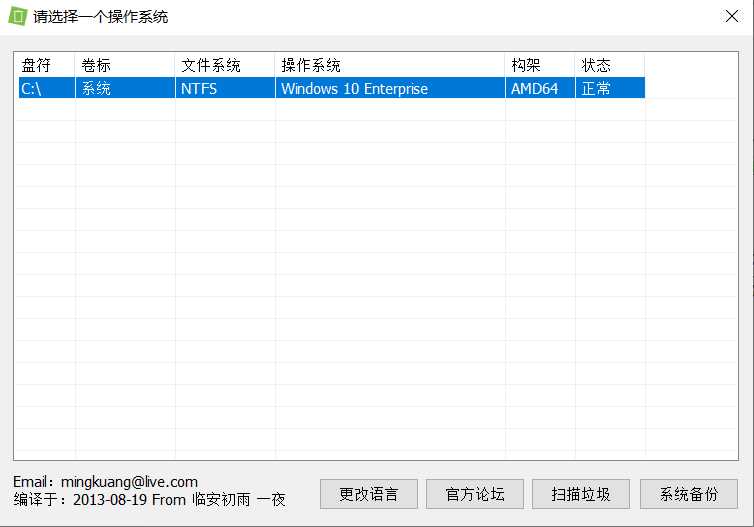Click the 操作系统 column header

tap(390, 65)
